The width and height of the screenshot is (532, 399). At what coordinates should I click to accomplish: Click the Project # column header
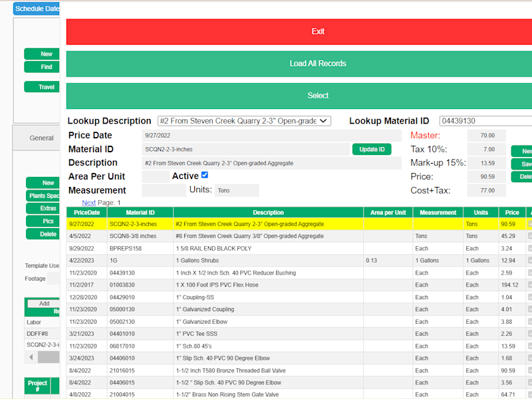coord(37,386)
